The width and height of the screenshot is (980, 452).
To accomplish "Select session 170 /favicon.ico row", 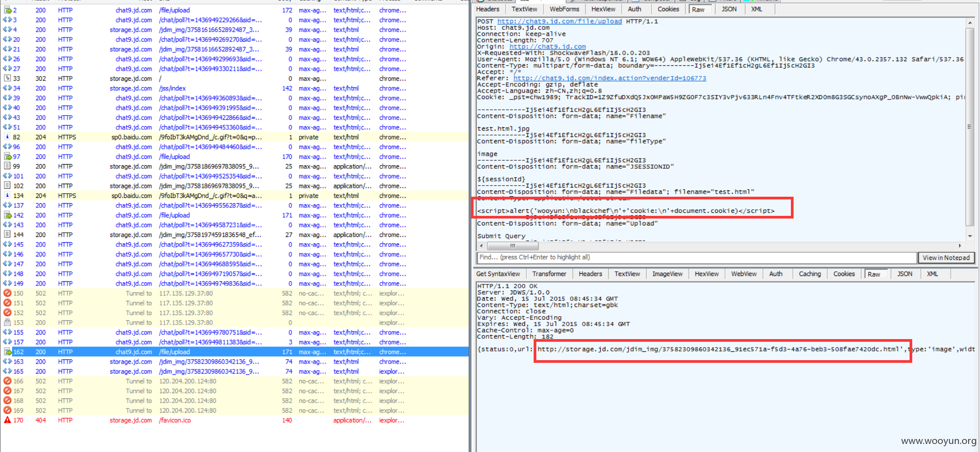I will click(234, 420).
